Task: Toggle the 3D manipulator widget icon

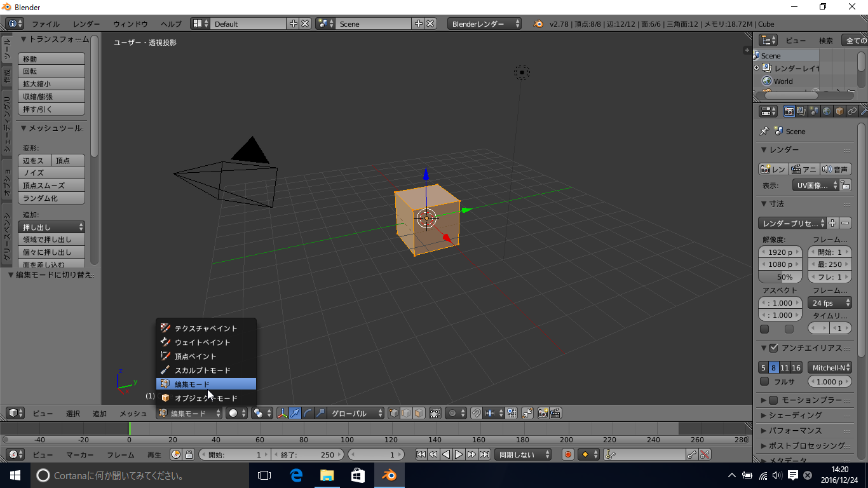Action: (283, 413)
